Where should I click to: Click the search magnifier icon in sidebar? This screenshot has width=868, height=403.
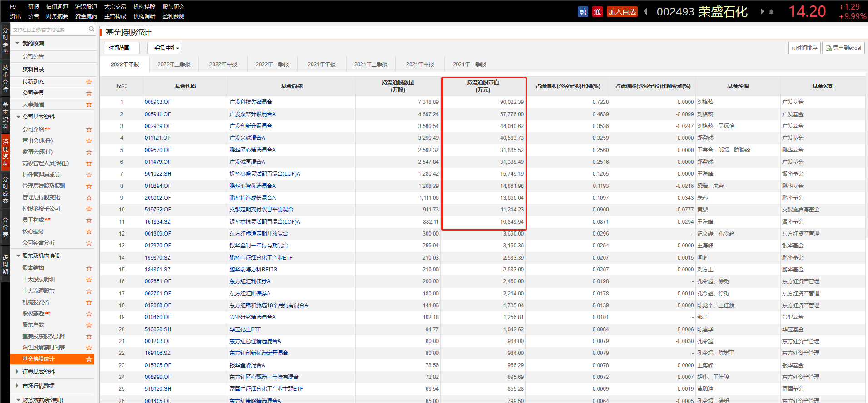91,29
